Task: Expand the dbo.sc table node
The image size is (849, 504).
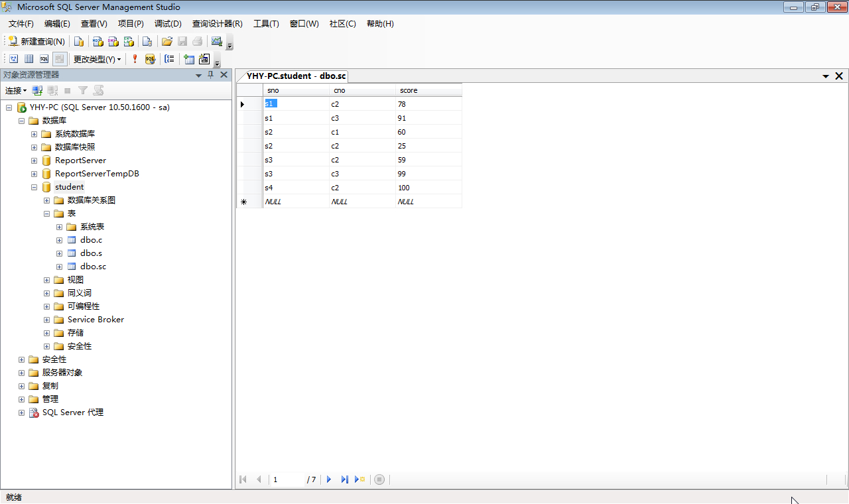Action: point(59,267)
